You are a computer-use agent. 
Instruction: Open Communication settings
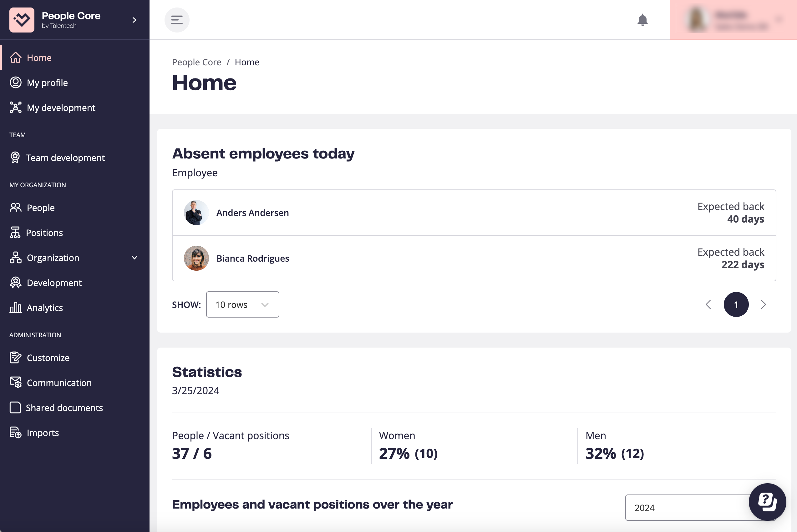click(59, 383)
